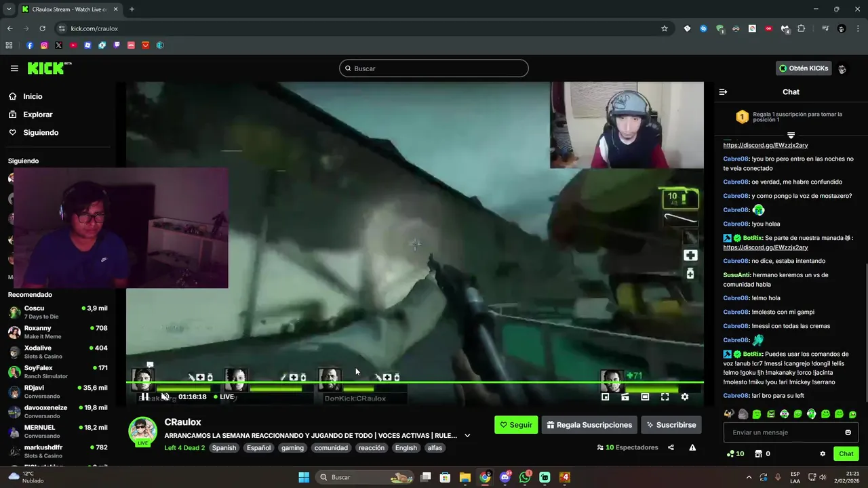This screenshot has height=488, width=868.
Task: Show hidden system tray icons
Action: (x=749, y=477)
